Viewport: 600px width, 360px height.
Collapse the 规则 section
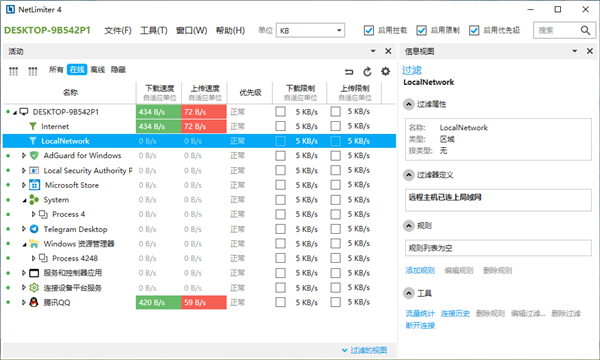pos(409,226)
